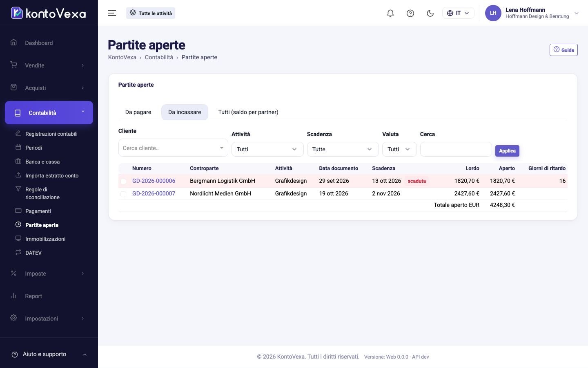
Task: Open Partite aperte in the sidebar
Action: 42,225
